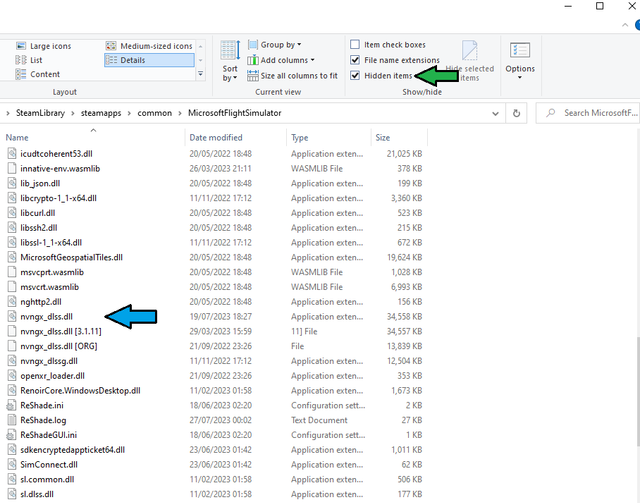Select sdkencryptedappticket64.dll file name
The height and width of the screenshot is (503, 640).
tap(73, 450)
